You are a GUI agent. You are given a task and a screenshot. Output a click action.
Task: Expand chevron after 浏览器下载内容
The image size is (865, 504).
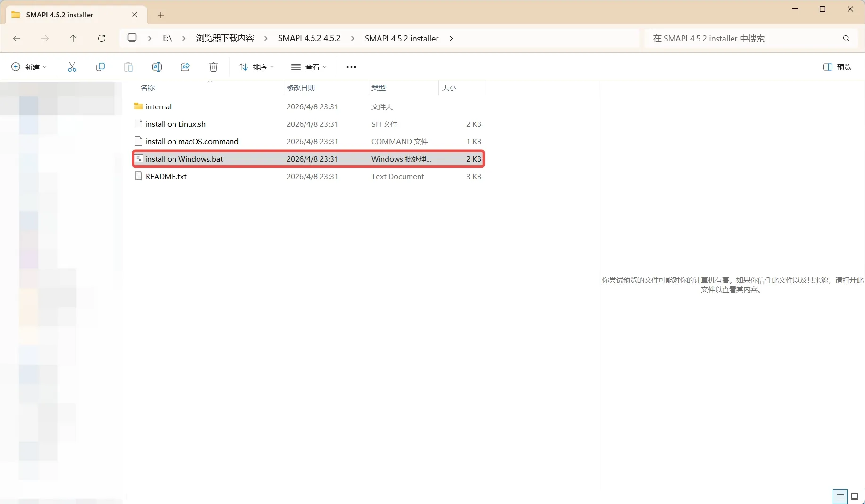(x=266, y=38)
